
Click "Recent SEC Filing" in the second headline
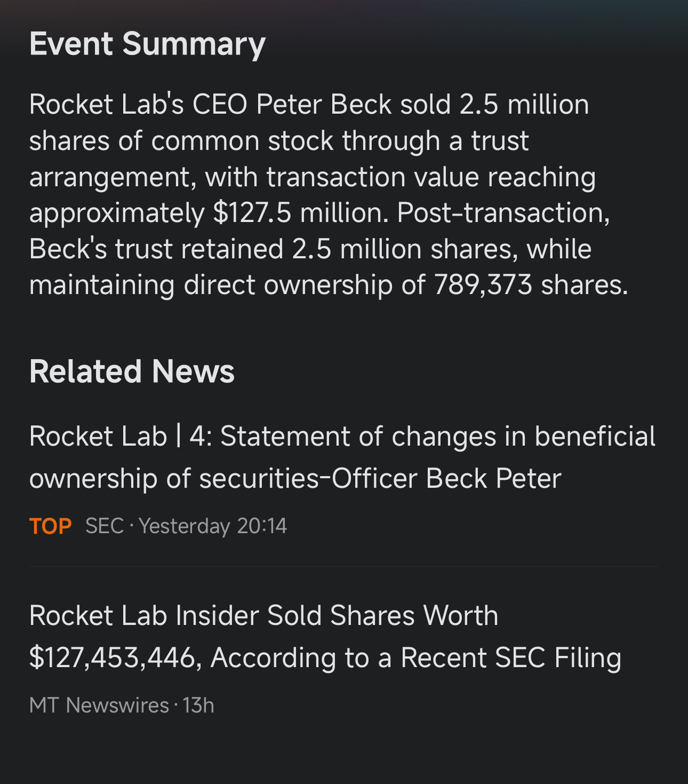[511, 658]
